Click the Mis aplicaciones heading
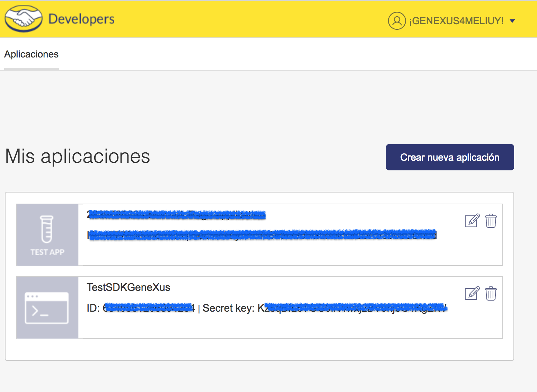Screen dimensions: 537x392 pos(78,156)
